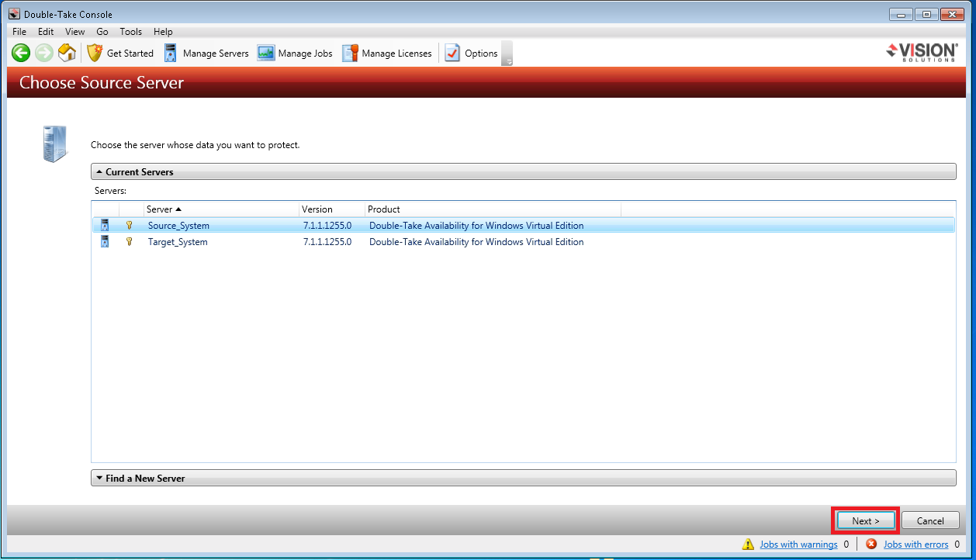Click the key license icon beside Source_System
The width and height of the screenshot is (976, 560).
point(130,226)
